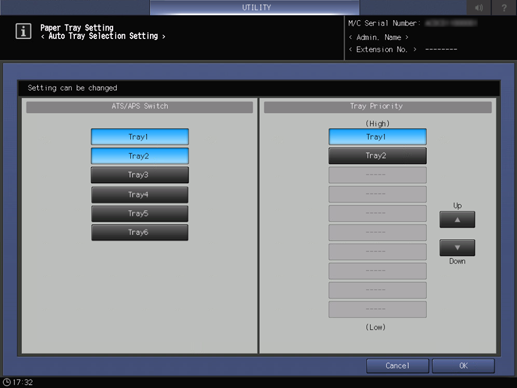Switch to the UTILITY tab

[x=255, y=7]
